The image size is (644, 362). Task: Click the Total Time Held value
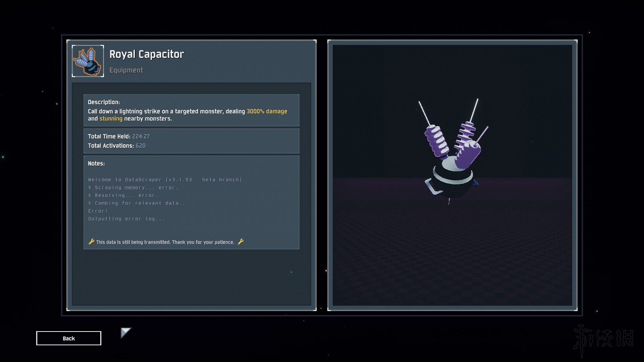click(x=141, y=136)
